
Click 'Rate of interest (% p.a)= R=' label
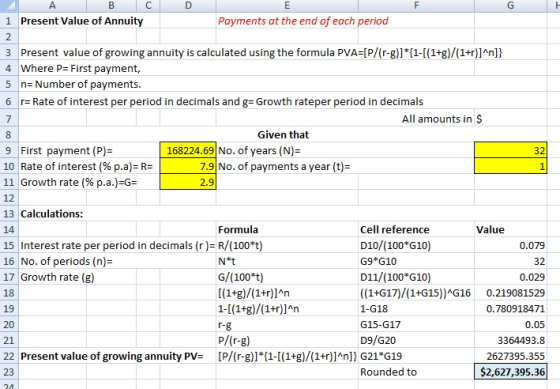86,166
